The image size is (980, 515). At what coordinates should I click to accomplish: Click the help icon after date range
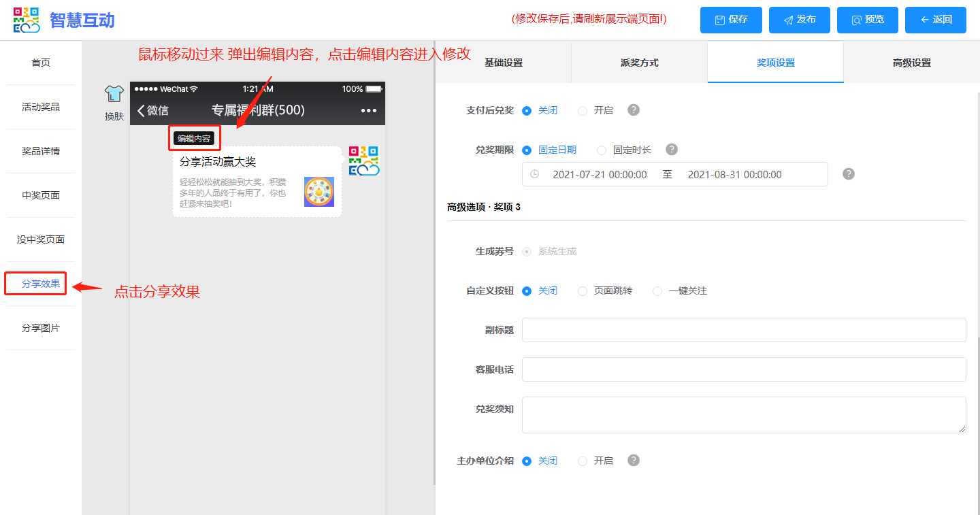click(x=849, y=174)
